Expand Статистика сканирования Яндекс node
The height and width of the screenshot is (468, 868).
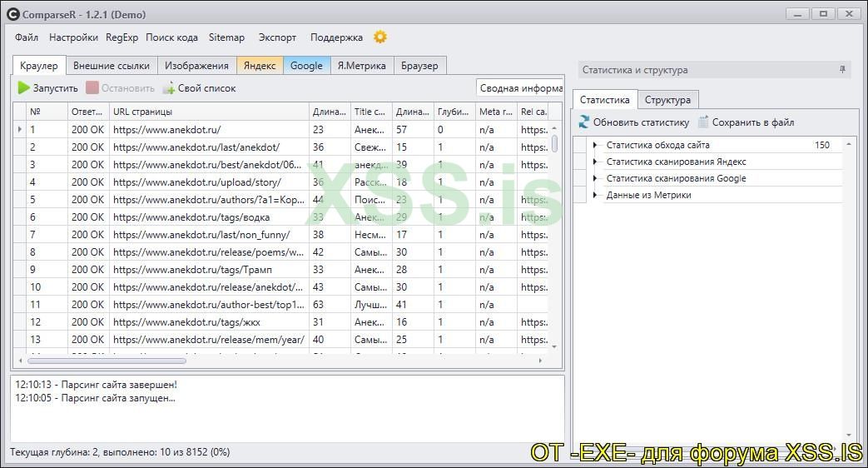(x=595, y=162)
